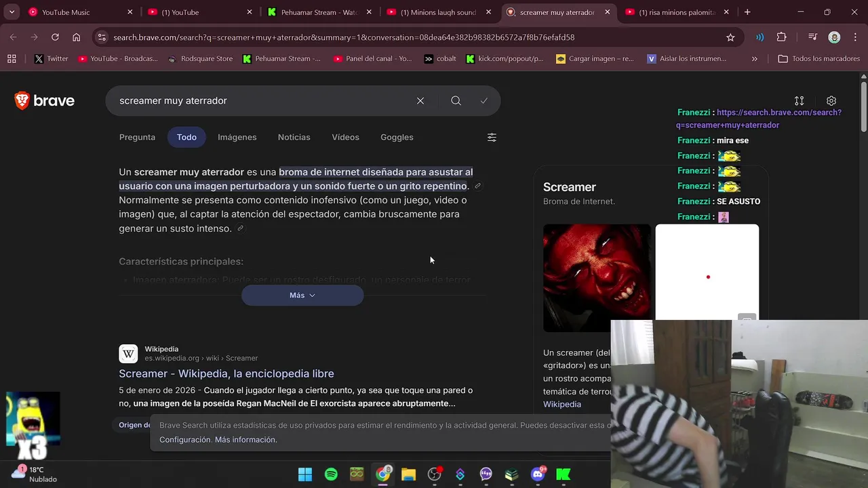Open Wikipedia Screamer search result title
The height and width of the screenshot is (488, 868).
(226, 373)
